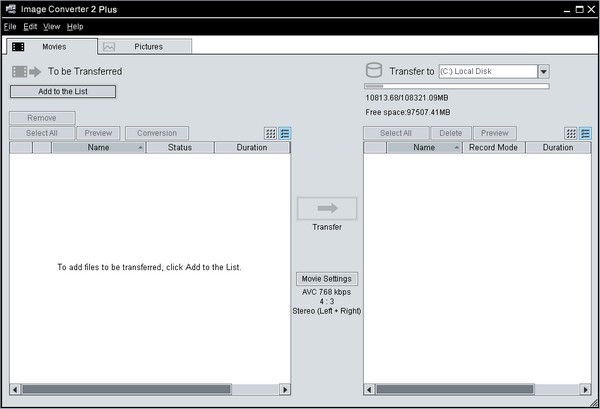Click the Delete button

451,133
